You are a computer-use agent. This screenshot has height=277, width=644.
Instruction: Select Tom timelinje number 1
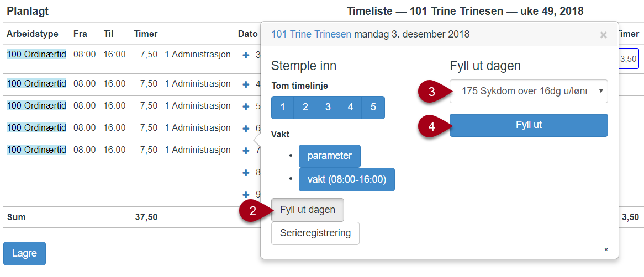pos(283,108)
